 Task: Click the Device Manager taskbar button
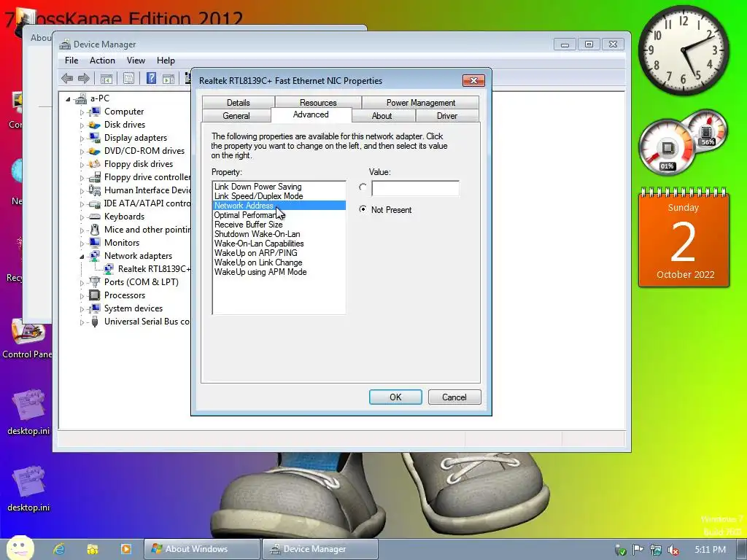tap(320, 549)
